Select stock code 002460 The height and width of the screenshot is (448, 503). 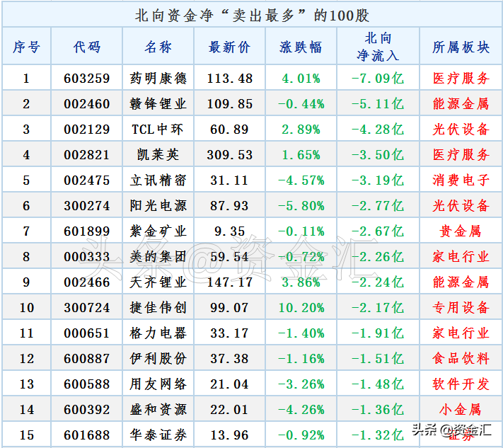click(x=87, y=103)
